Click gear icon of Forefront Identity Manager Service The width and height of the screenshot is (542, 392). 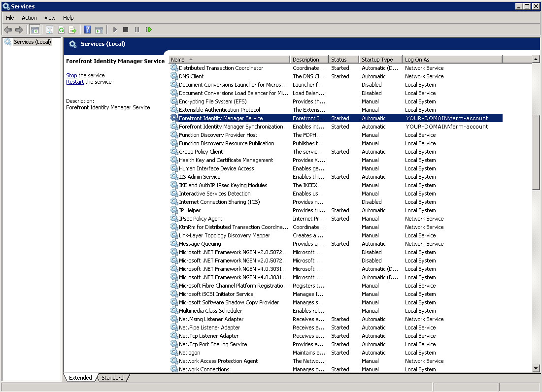tap(174, 118)
